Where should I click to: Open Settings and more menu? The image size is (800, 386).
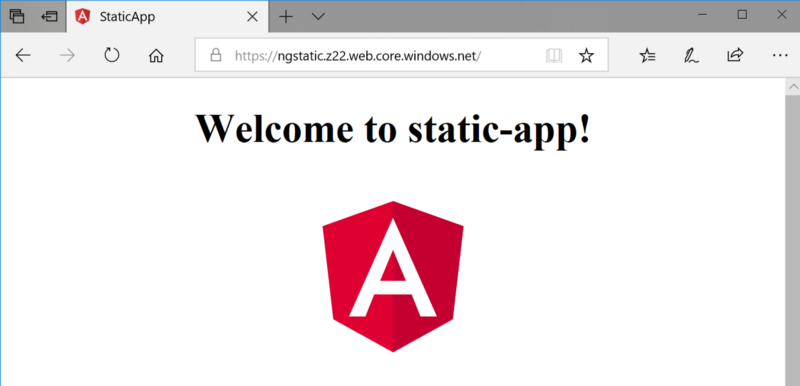coord(780,55)
